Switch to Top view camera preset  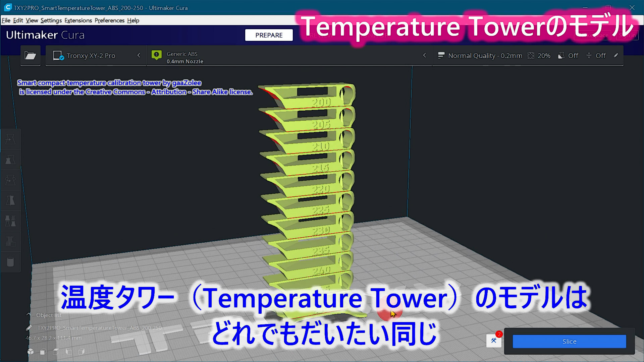pos(56,352)
